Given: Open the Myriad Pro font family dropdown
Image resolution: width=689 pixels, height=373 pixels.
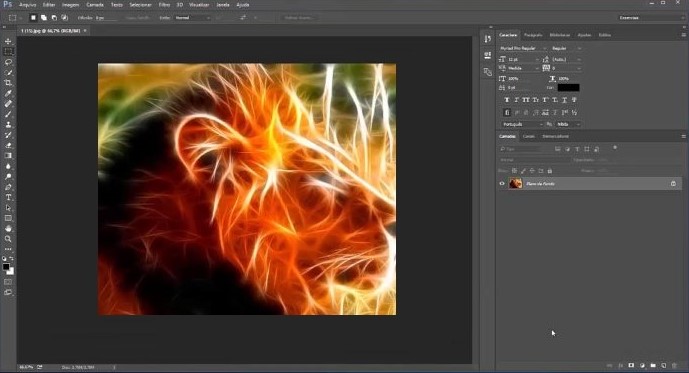Looking at the screenshot, I should pyautogui.click(x=523, y=48).
